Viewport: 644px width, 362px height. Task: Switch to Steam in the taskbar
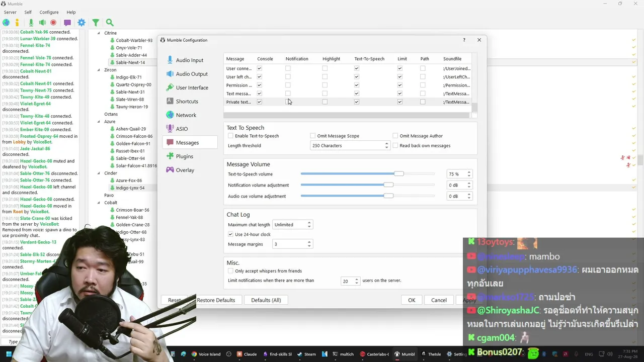pos(306,354)
